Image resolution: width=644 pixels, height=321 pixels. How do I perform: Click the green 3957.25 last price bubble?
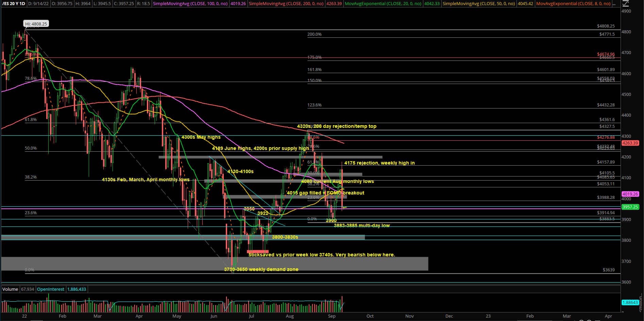[630, 207]
